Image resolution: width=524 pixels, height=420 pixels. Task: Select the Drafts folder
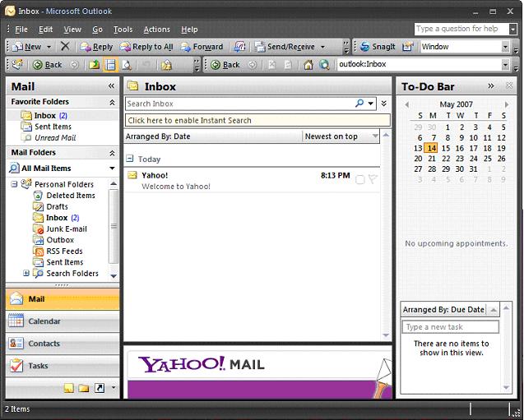coord(50,206)
